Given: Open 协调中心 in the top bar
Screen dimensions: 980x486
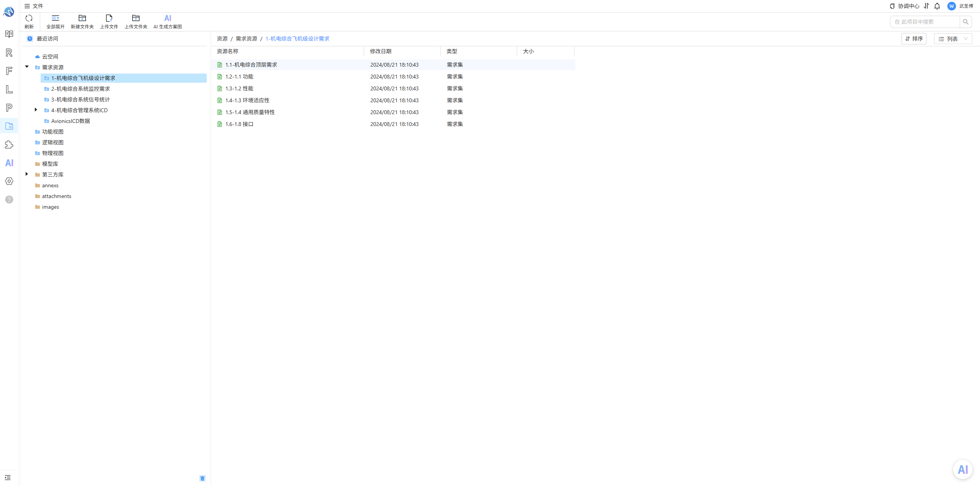Looking at the screenshot, I should (x=904, y=6).
